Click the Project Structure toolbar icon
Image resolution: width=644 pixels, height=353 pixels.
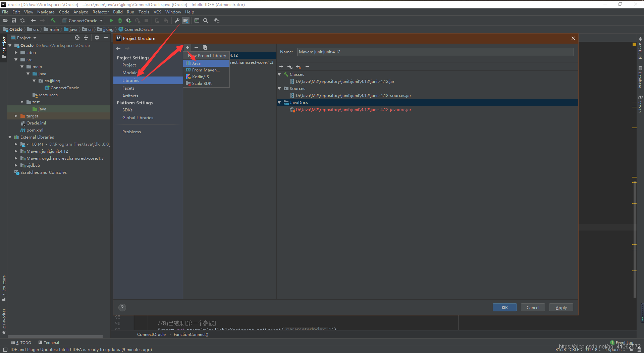pos(186,20)
